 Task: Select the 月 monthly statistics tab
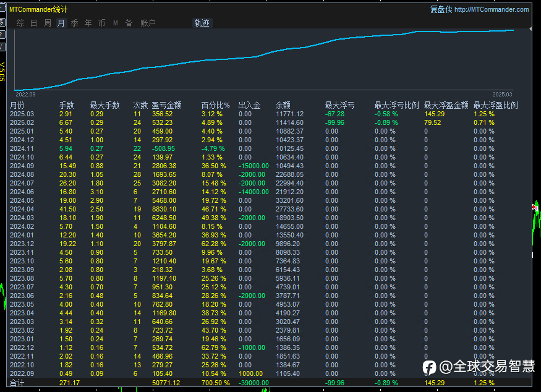[61, 23]
